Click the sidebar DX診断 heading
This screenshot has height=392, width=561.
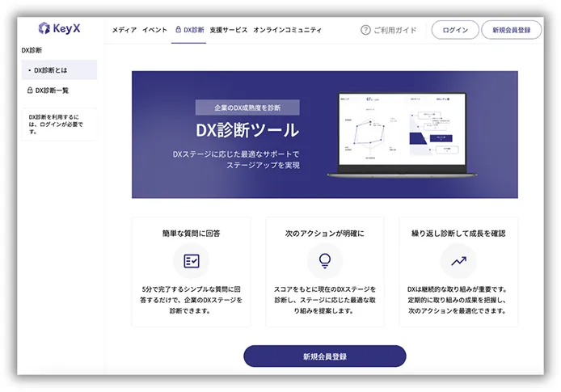(x=32, y=50)
